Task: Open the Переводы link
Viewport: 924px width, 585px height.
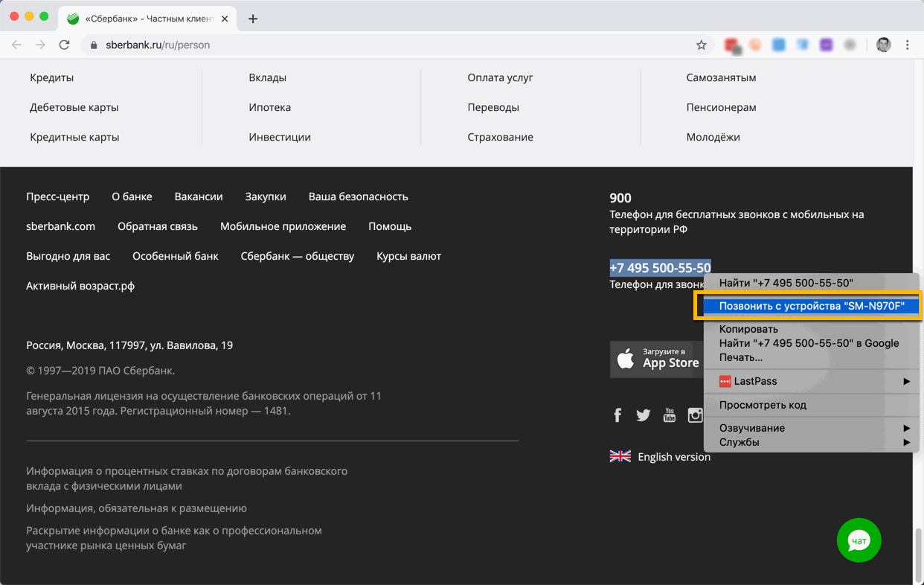Action: (x=493, y=107)
